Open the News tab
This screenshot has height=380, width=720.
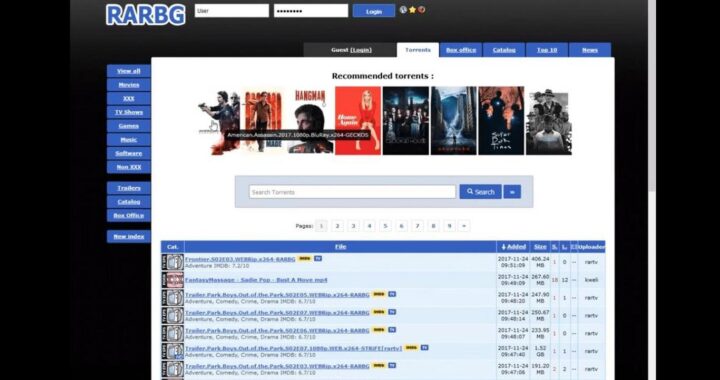pyautogui.click(x=590, y=50)
